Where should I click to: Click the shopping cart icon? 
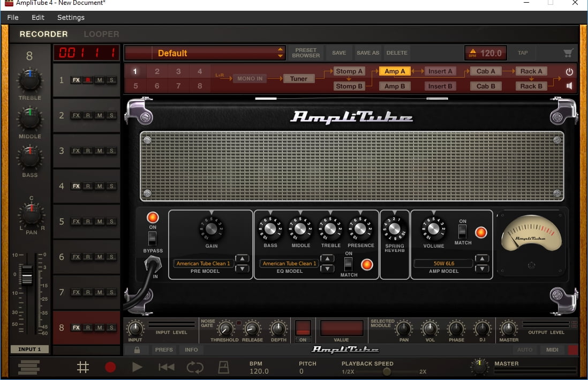pyautogui.click(x=568, y=53)
